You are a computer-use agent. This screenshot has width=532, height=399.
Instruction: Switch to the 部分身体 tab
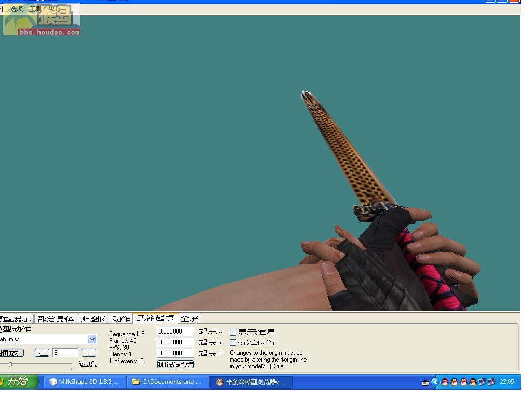point(56,318)
